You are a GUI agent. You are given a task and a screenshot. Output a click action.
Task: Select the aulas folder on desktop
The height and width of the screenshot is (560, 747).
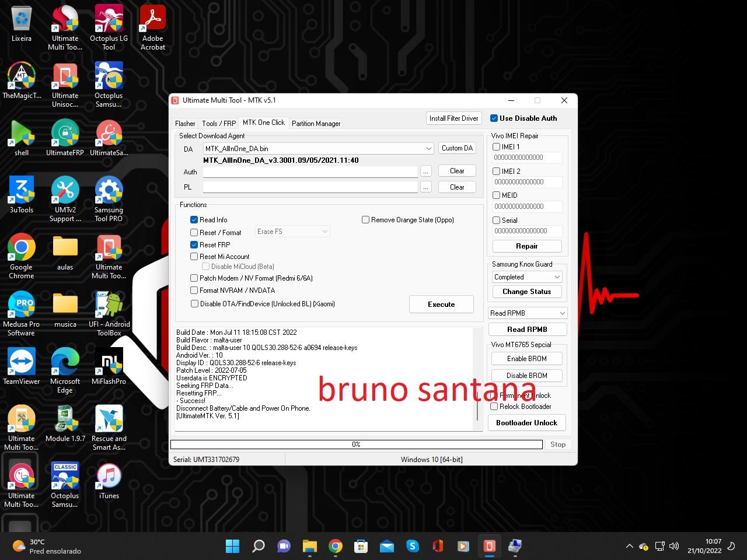point(65,253)
